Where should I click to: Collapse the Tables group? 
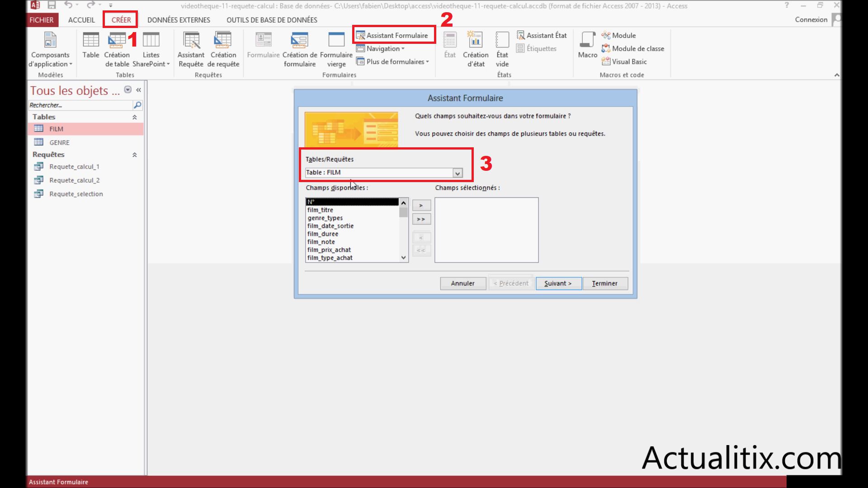[x=134, y=117]
